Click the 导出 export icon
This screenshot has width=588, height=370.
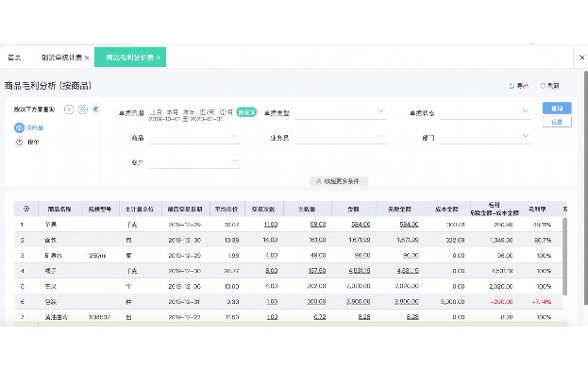pos(512,86)
